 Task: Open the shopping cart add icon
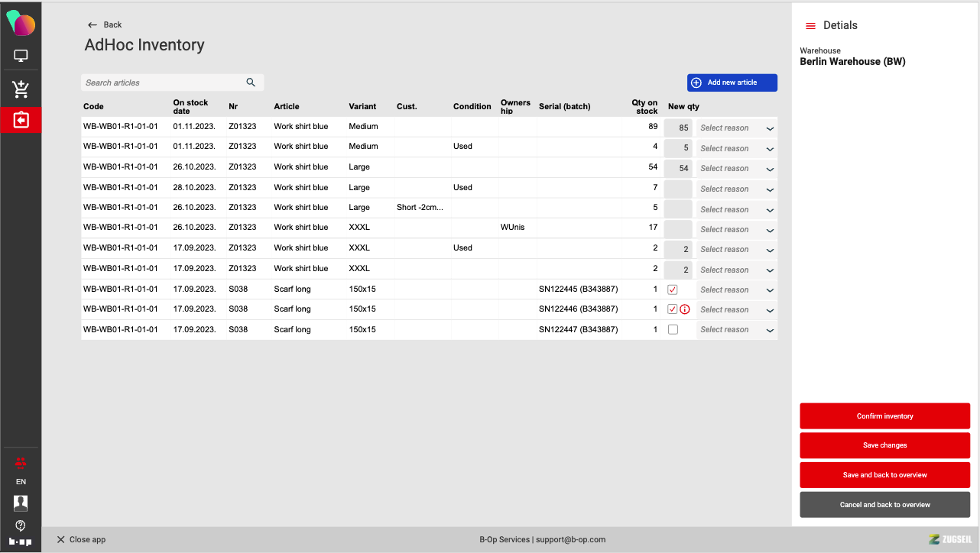(21, 89)
